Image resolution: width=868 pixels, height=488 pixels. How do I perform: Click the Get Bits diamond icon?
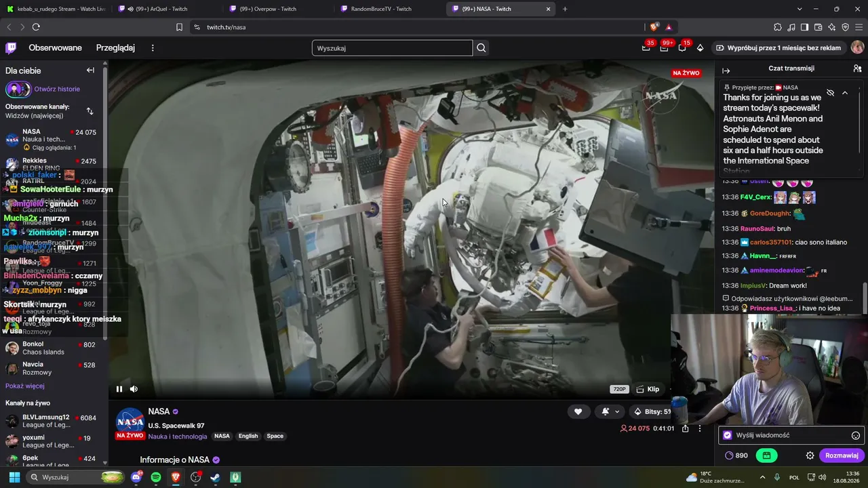click(700, 47)
